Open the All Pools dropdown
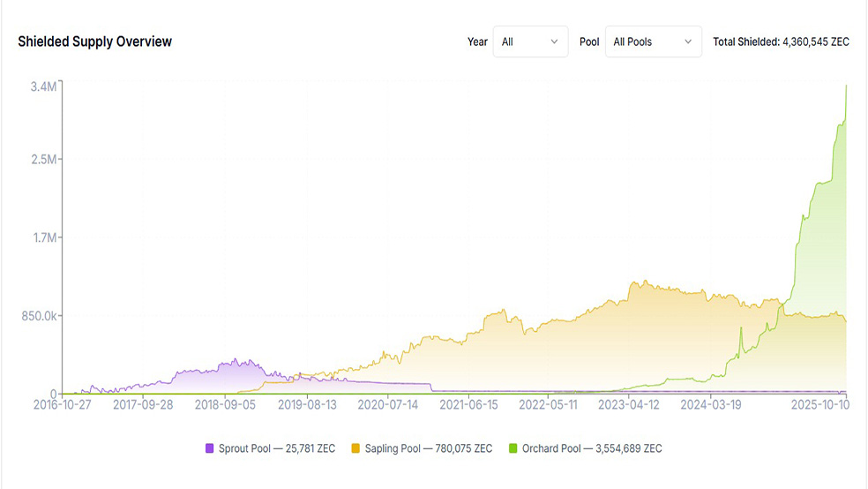 click(653, 41)
